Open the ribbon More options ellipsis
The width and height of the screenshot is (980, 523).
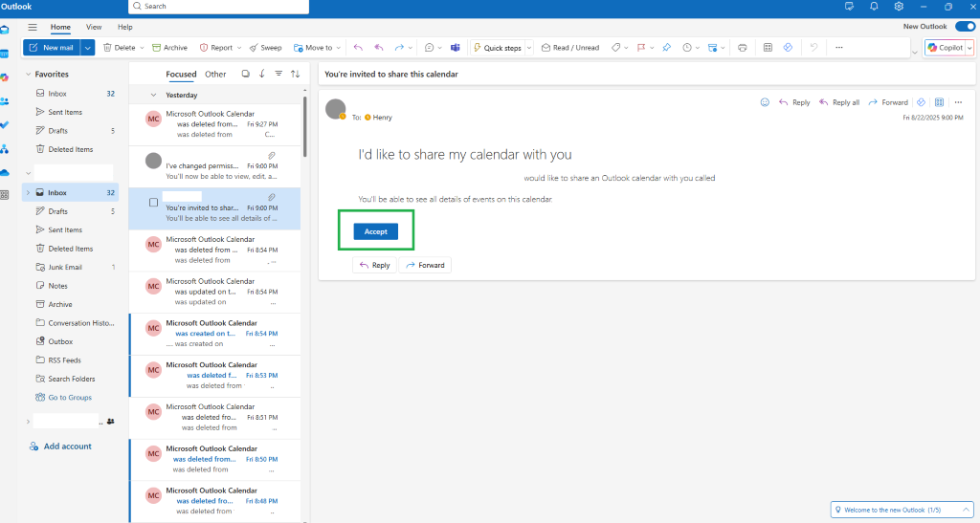(839, 48)
